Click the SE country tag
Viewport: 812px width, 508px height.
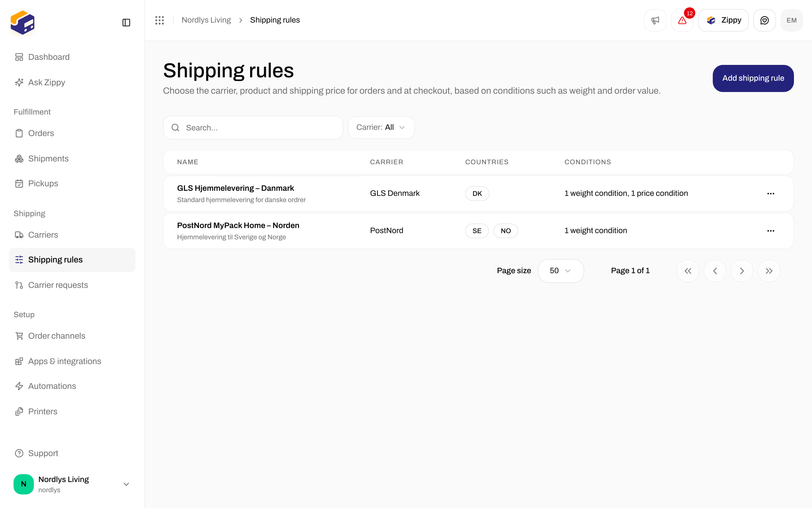477,231
